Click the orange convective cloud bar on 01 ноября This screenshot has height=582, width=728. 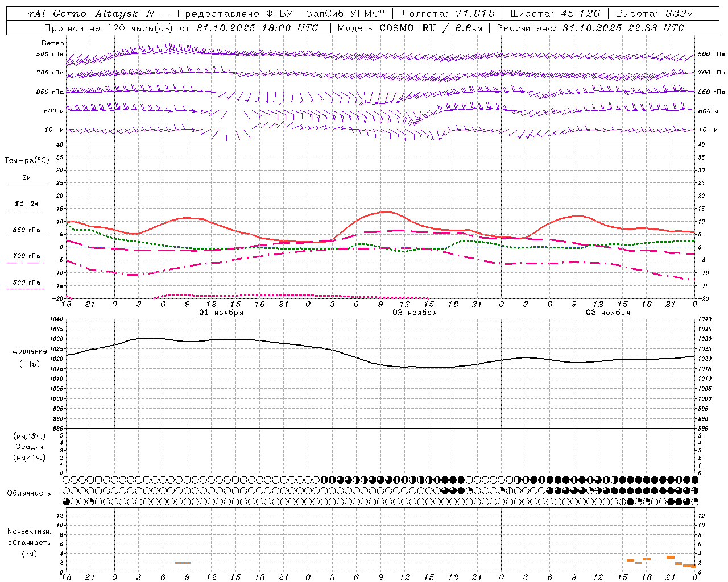click(183, 563)
